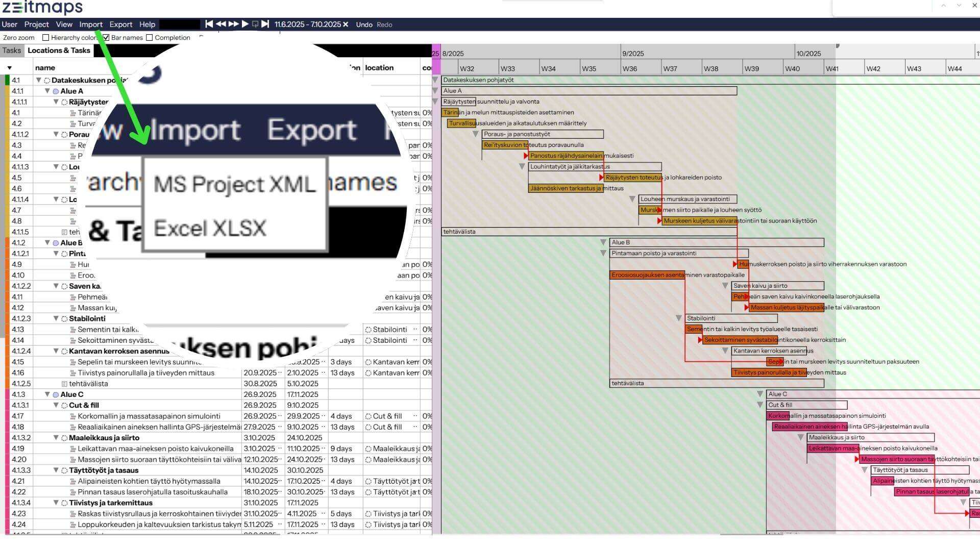The height and width of the screenshot is (551, 980).
Task: Click task icon for Pinnan tasaus laserohjatulla row
Action: 73,492
